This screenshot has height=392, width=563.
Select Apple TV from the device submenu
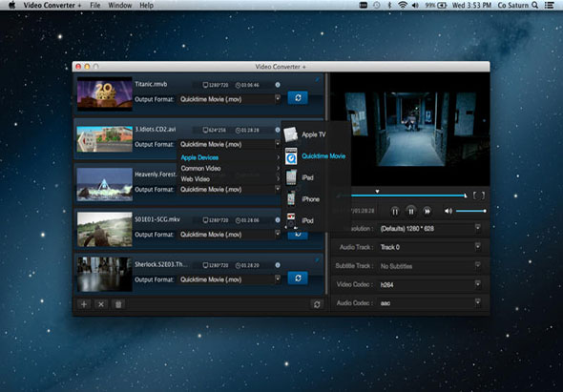pyautogui.click(x=314, y=134)
